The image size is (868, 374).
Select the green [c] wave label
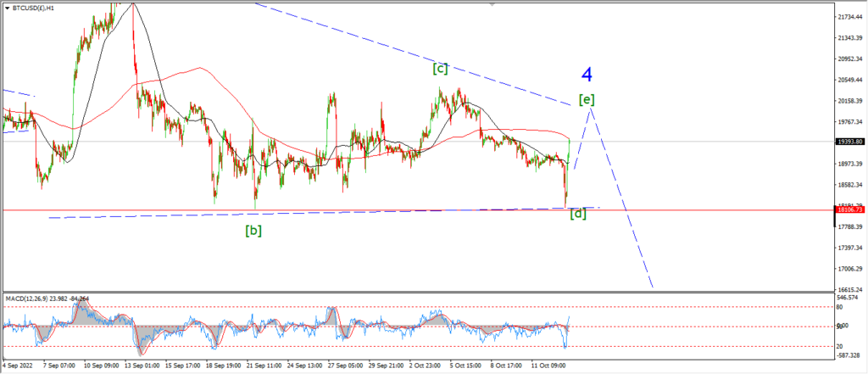[x=440, y=69]
